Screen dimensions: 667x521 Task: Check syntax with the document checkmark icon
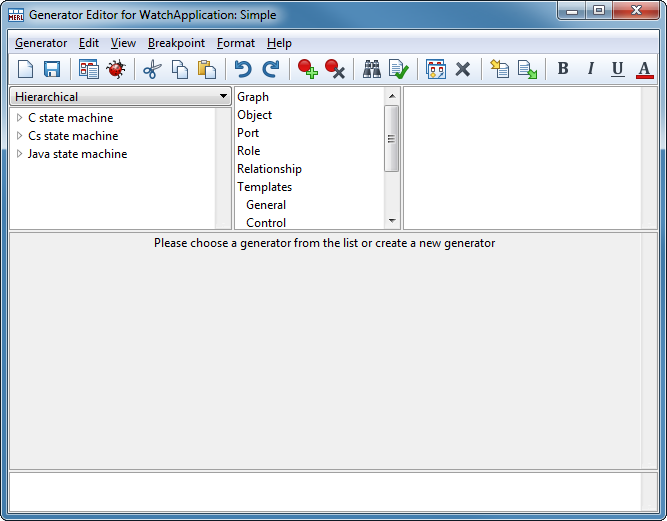(399, 69)
